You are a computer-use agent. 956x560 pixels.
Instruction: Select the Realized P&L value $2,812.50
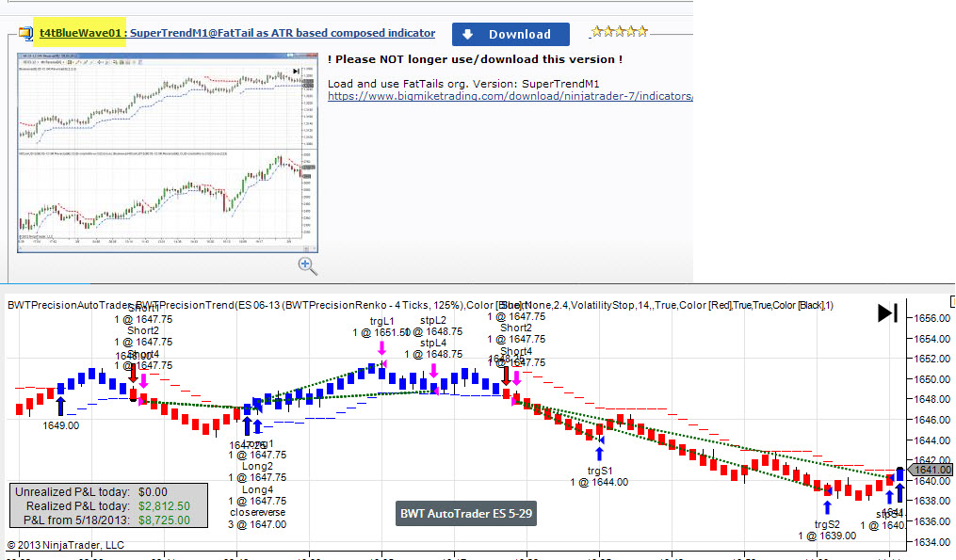(164, 505)
